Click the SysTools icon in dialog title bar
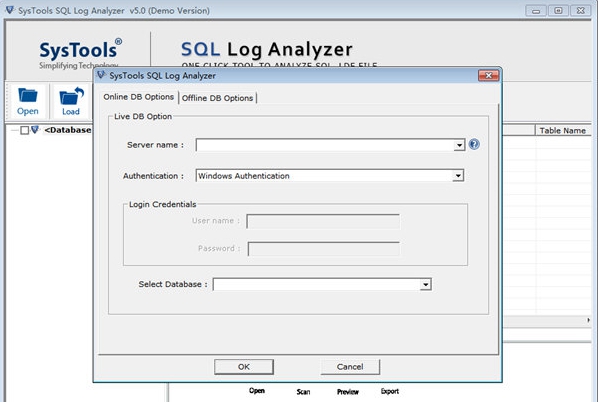This screenshot has height=402, width=598. (x=101, y=75)
